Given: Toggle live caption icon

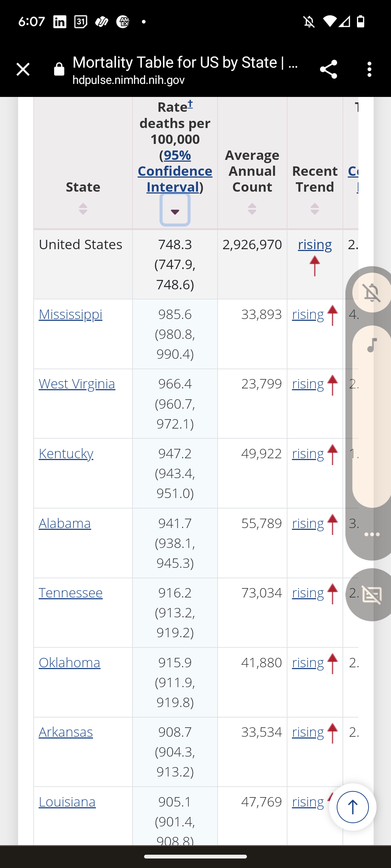Looking at the screenshot, I should click(372, 595).
